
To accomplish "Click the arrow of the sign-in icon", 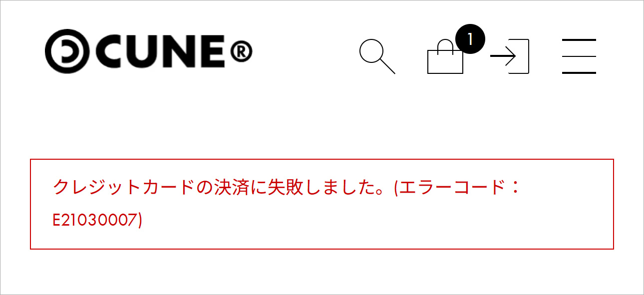I will point(503,56).
